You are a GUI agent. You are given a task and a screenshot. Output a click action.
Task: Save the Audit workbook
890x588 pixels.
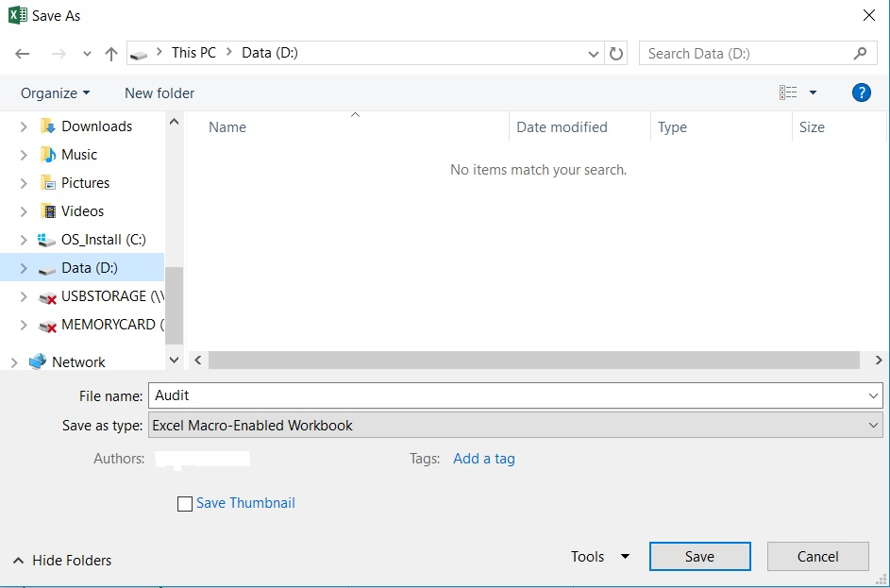pos(699,556)
